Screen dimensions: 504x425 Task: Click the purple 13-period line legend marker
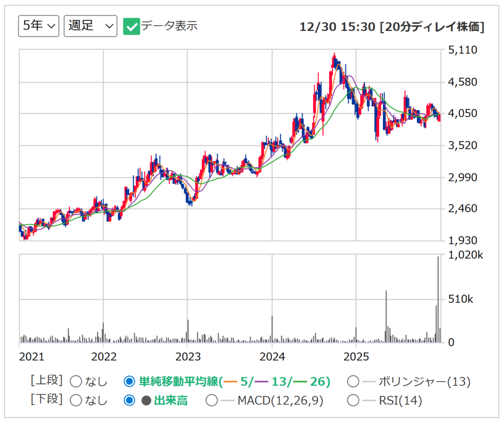pyautogui.click(x=261, y=382)
